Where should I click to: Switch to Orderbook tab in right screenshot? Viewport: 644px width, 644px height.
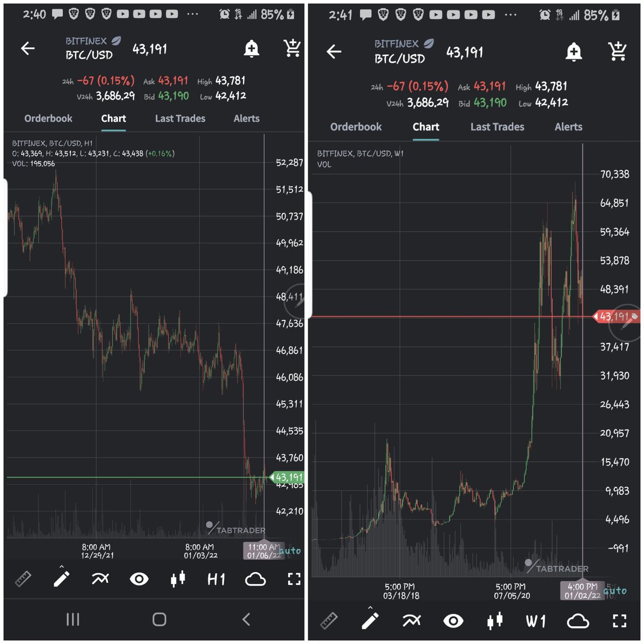pyautogui.click(x=356, y=127)
